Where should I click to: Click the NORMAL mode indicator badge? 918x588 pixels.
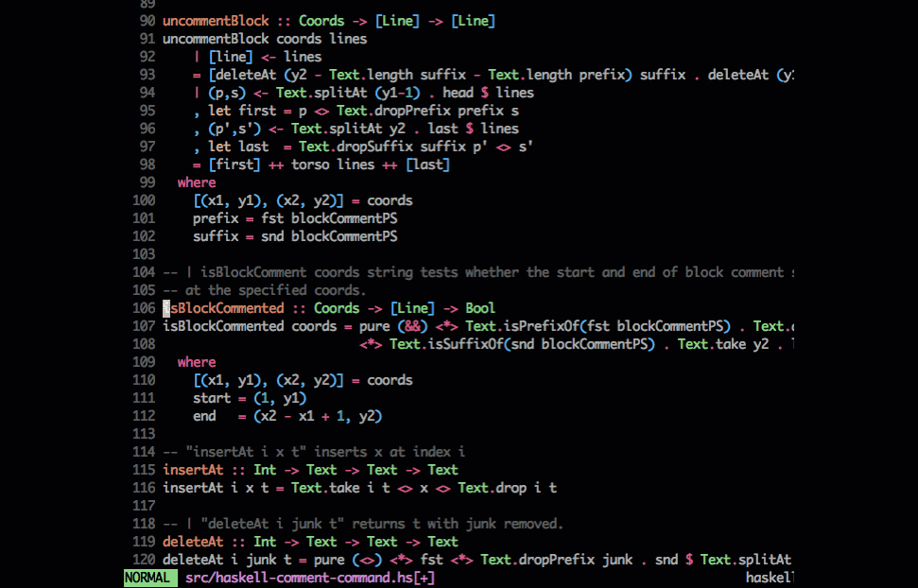pyautogui.click(x=148, y=578)
